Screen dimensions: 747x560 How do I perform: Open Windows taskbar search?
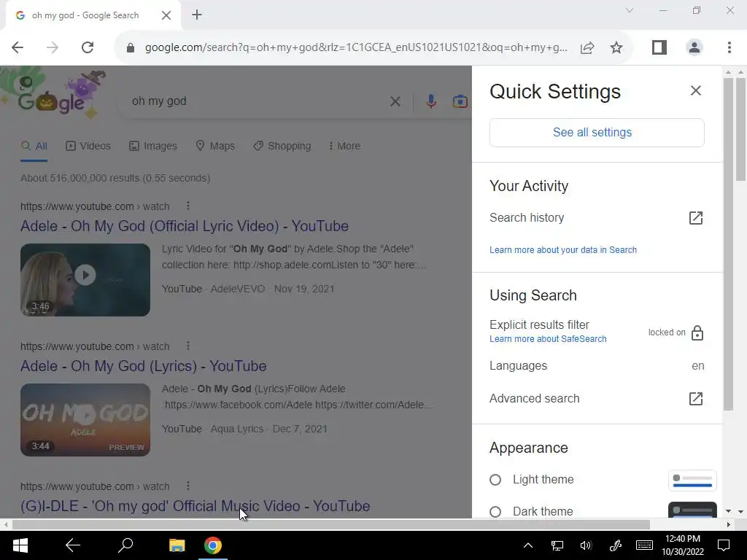(125, 545)
